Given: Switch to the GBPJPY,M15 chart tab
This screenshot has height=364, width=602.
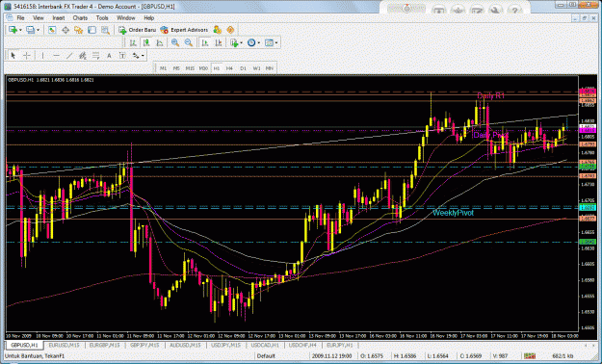Looking at the screenshot, I should click(x=144, y=345).
